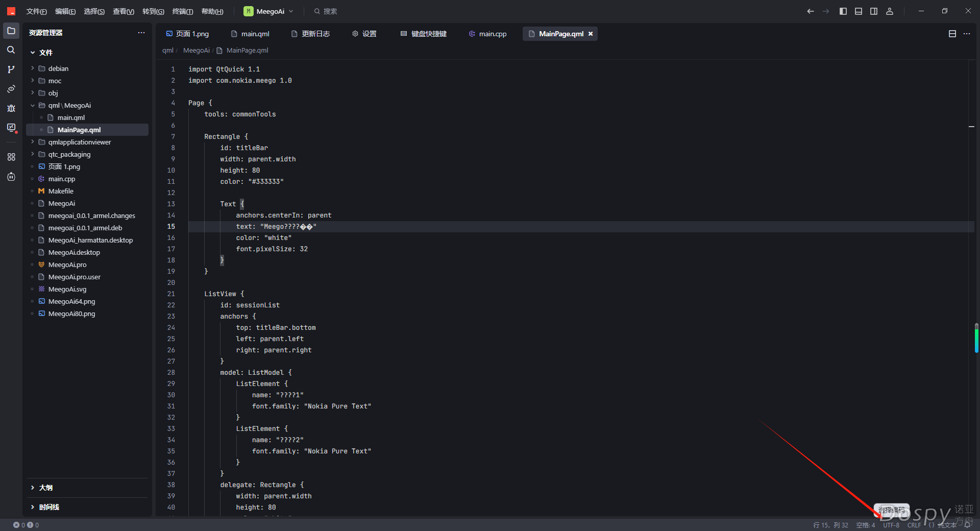980x531 pixels.
Task: Open the AI robot assistant icon
Action: click(11, 177)
